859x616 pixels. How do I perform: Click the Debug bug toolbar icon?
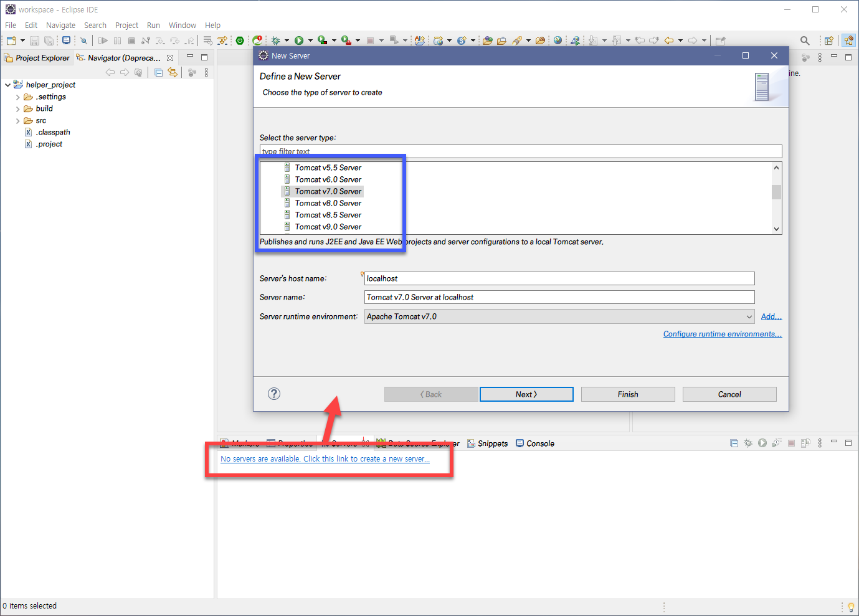tap(276, 40)
